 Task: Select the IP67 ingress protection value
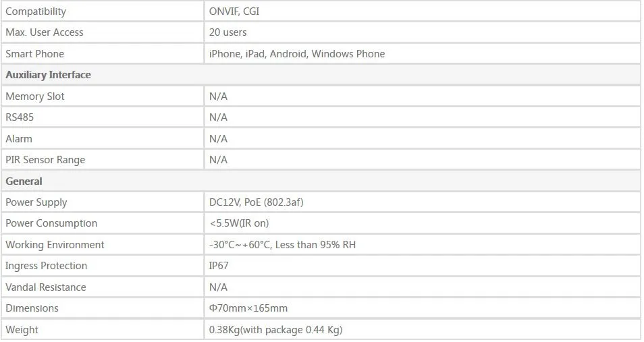coord(219,266)
